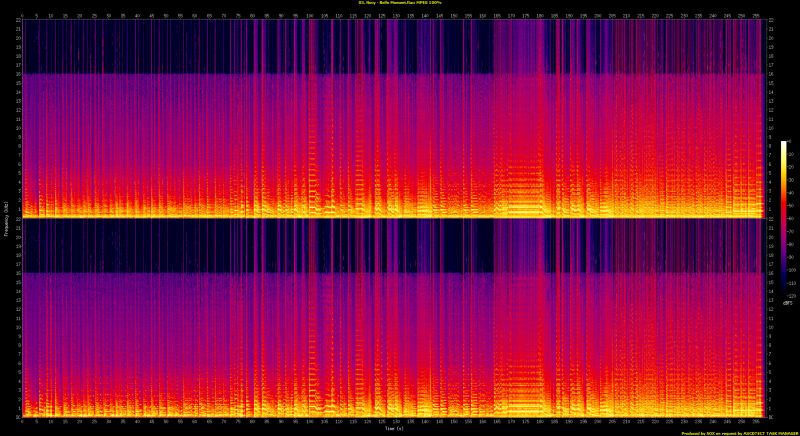Click the "Frequency (kHz)" axis label
Screen dimensions: 800x436
(4, 218)
